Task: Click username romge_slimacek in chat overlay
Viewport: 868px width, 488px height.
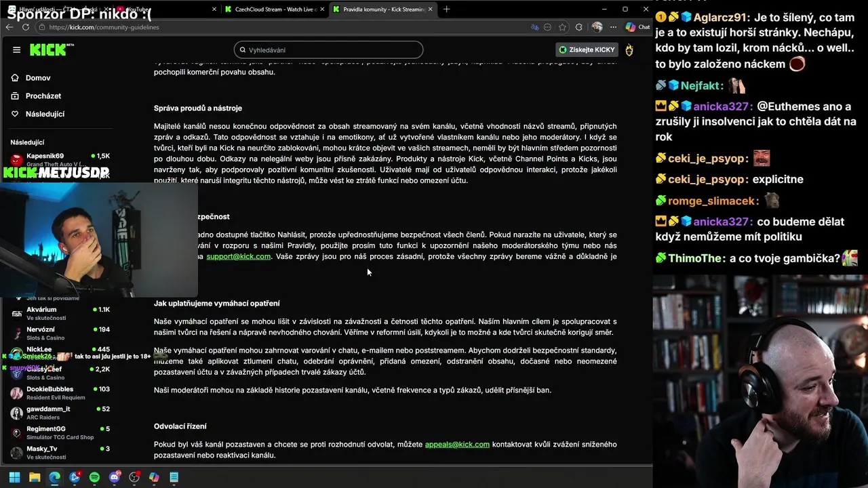Action: point(712,201)
